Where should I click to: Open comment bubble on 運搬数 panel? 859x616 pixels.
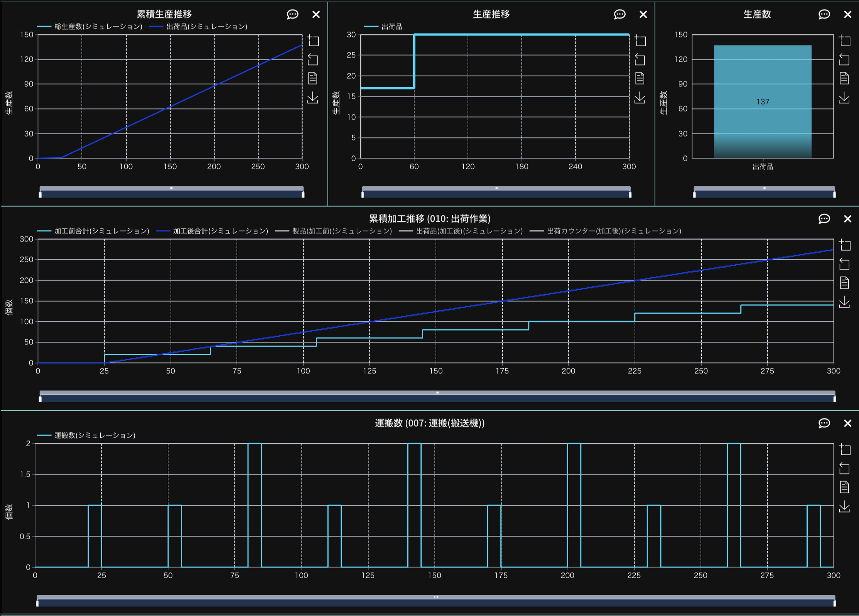pos(824,423)
